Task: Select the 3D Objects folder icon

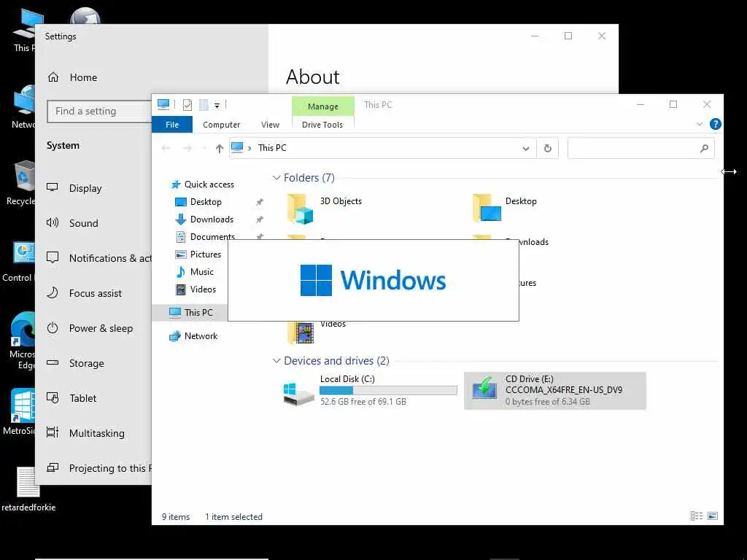Action: click(300, 209)
